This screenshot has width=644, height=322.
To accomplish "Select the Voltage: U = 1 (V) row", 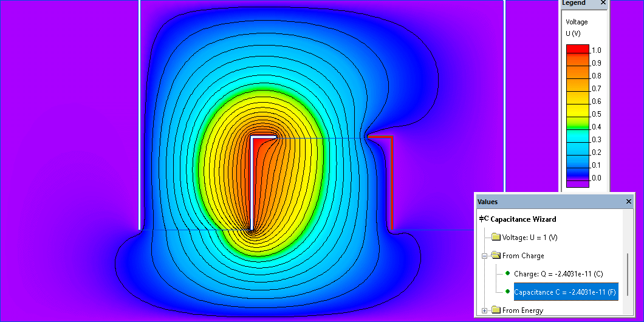I will pyautogui.click(x=530, y=238).
